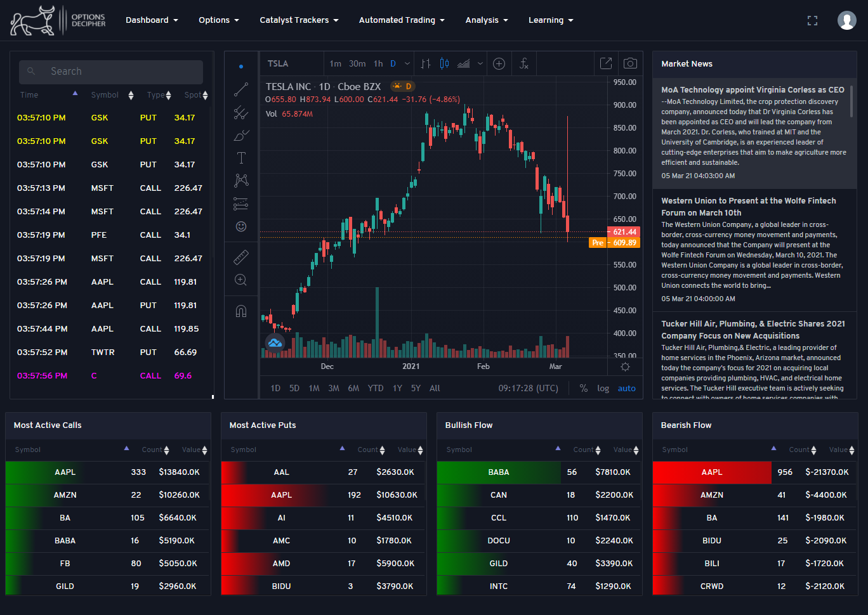The width and height of the screenshot is (868, 615).
Task: Select the pitchfork drawing tool
Action: click(241, 112)
